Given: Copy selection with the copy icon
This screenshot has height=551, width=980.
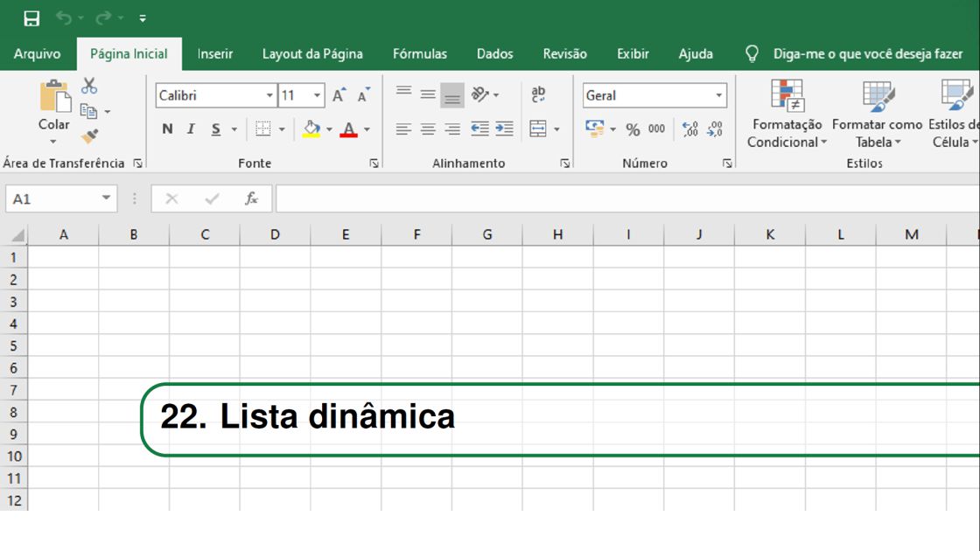Looking at the screenshot, I should click(88, 111).
